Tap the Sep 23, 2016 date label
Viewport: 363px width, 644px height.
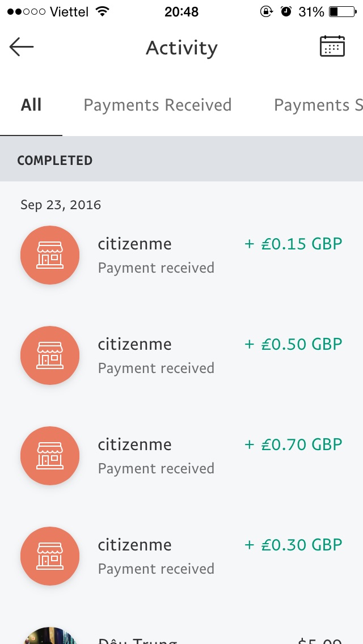click(x=61, y=205)
